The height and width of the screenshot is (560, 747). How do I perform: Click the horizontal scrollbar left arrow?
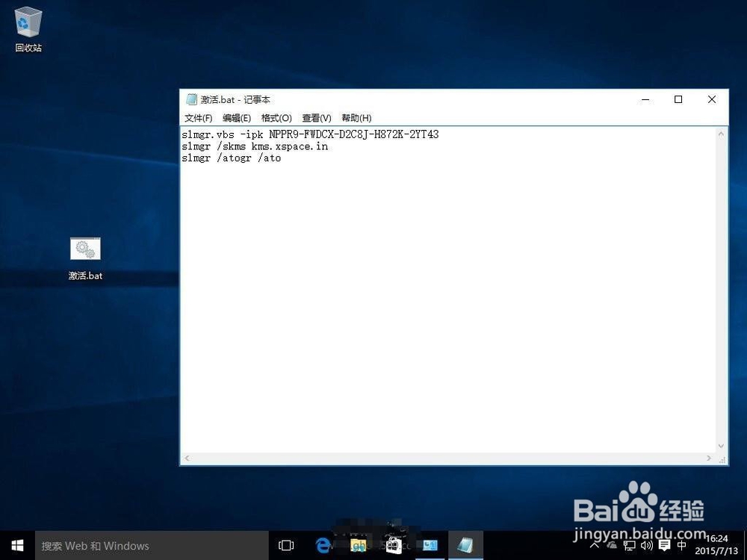click(186, 458)
